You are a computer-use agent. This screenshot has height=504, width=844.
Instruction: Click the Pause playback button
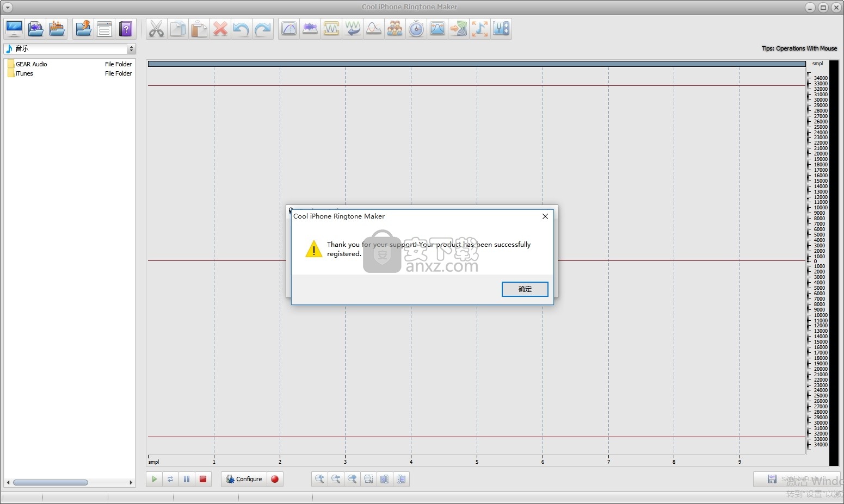click(187, 479)
